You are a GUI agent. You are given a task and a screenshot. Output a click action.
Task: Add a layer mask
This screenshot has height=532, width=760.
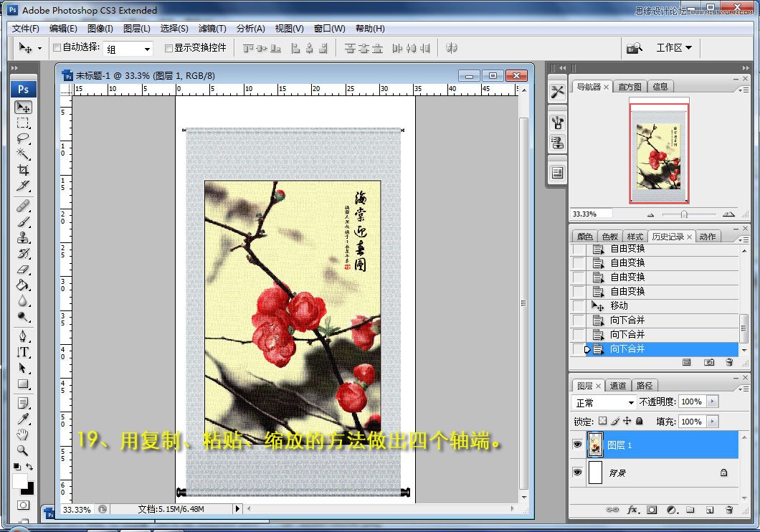652,510
